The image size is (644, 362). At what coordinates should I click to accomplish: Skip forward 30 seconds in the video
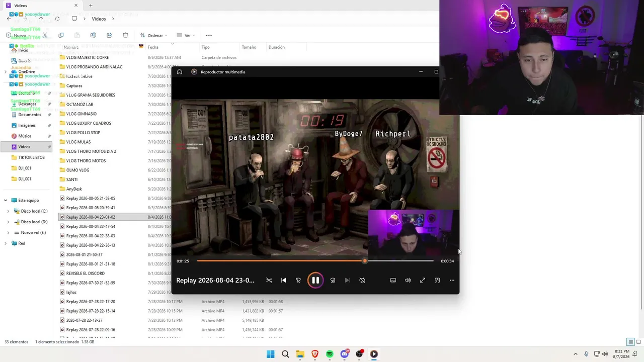pos(333,280)
